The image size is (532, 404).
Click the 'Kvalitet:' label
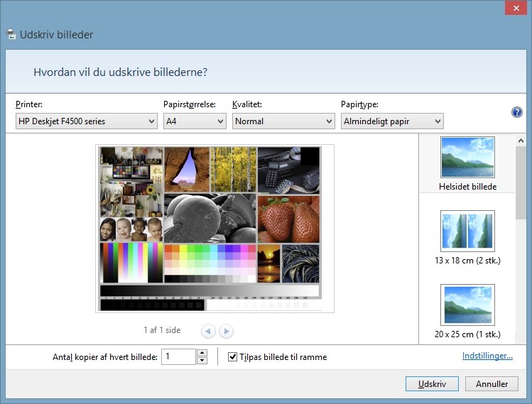point(247,104)
